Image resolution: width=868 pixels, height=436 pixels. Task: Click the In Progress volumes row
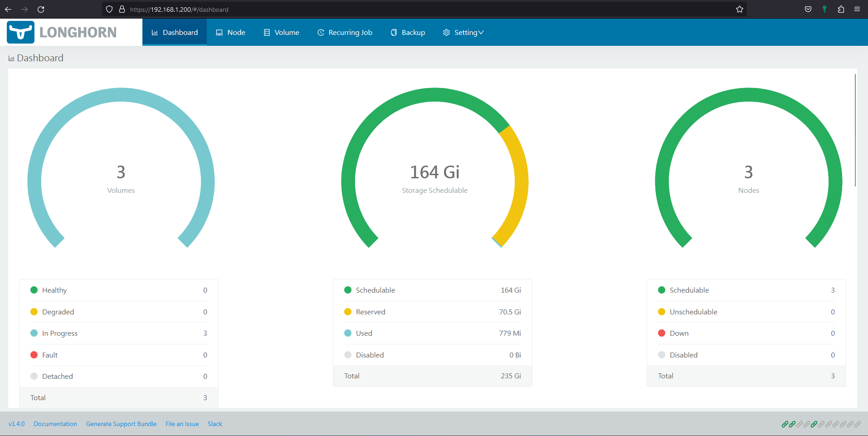pos(119,333)
